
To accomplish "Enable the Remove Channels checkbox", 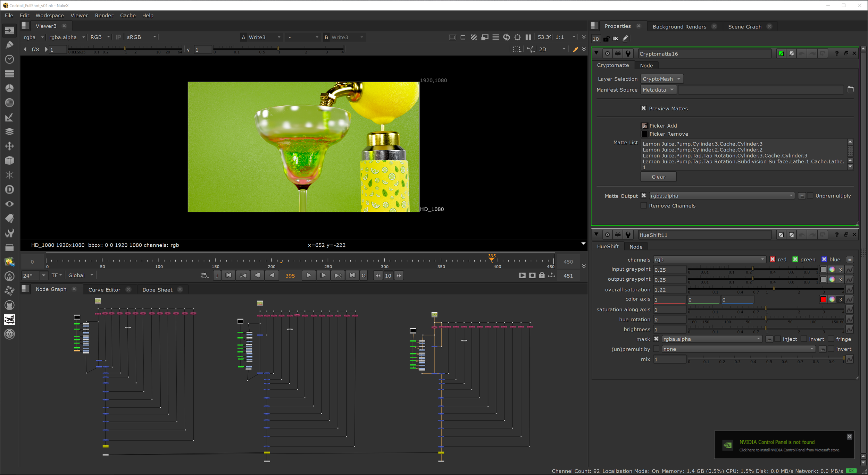I will [x=644, y=206].
